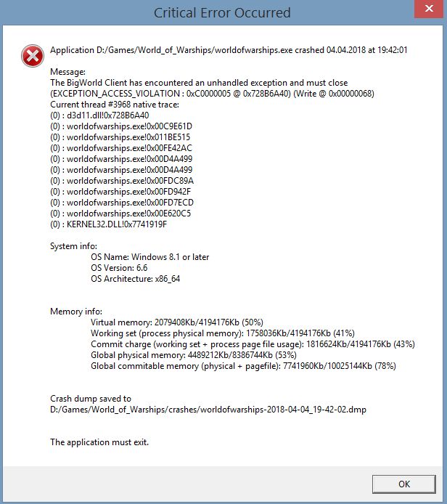Viewport: 447px width, 504px height.
Task: Click the worldofwarships.exe!0x00C9E61D trace line
Action: point(121,126)
